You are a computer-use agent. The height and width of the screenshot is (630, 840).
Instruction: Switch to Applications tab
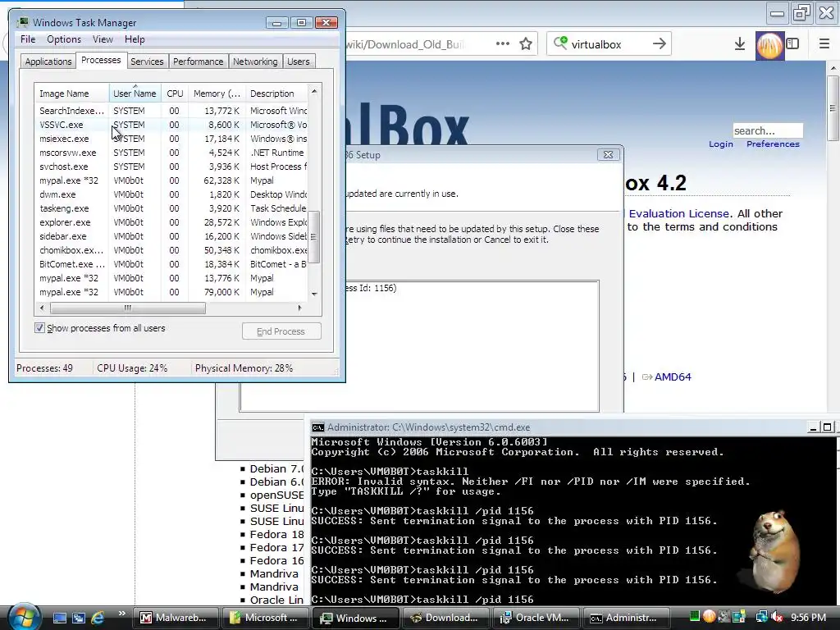[48, 62]
